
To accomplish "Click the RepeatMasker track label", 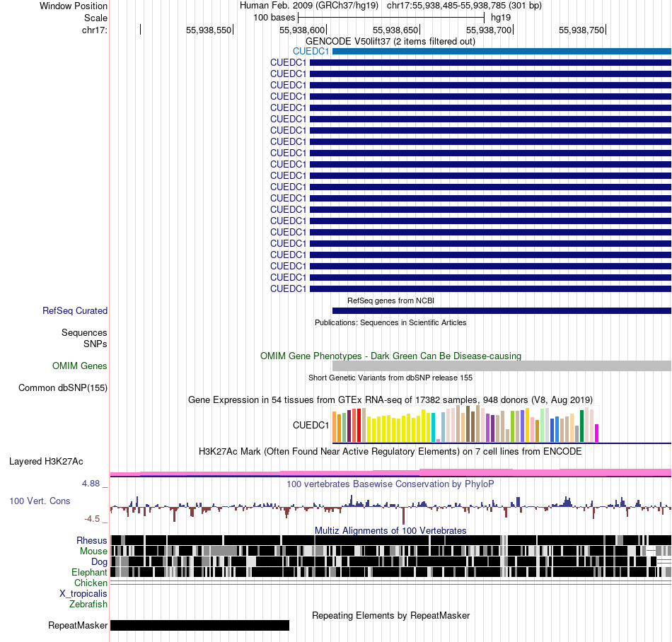I will (x=78, y=625).
